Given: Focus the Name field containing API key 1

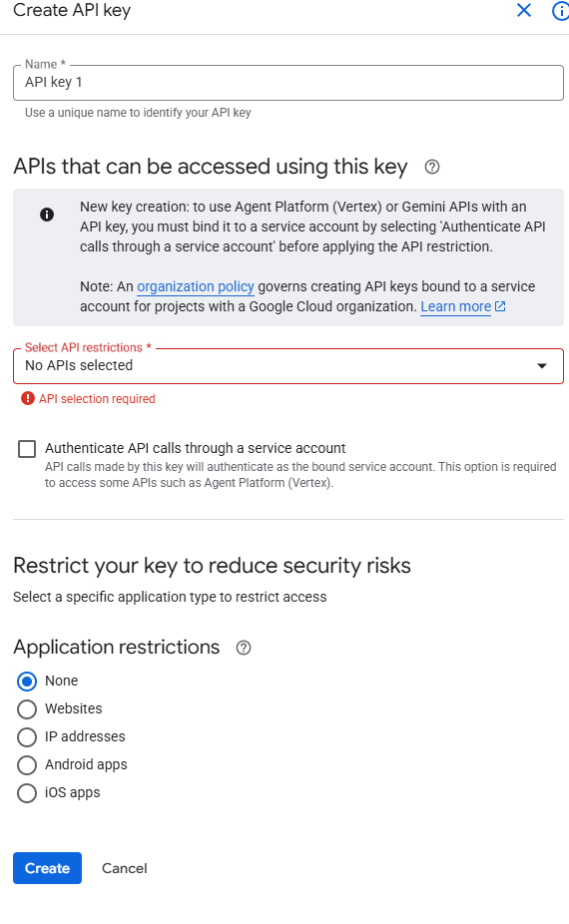Looking at the screenshot, I should click(x=288, y=83).
